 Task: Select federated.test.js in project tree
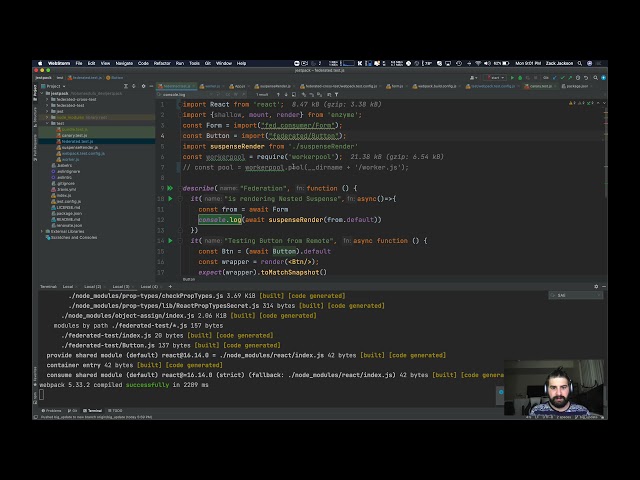tap(78, 141)
